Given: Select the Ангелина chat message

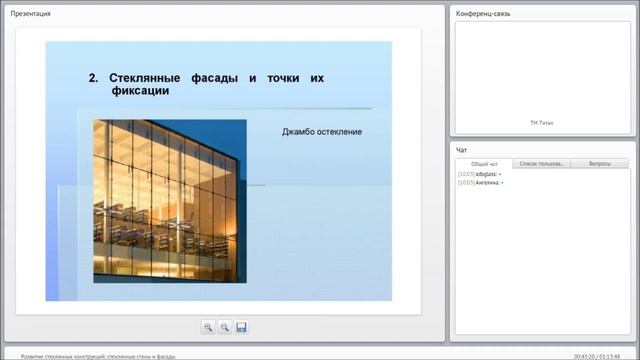Looking at the screenshot, I should coord(480,183).
